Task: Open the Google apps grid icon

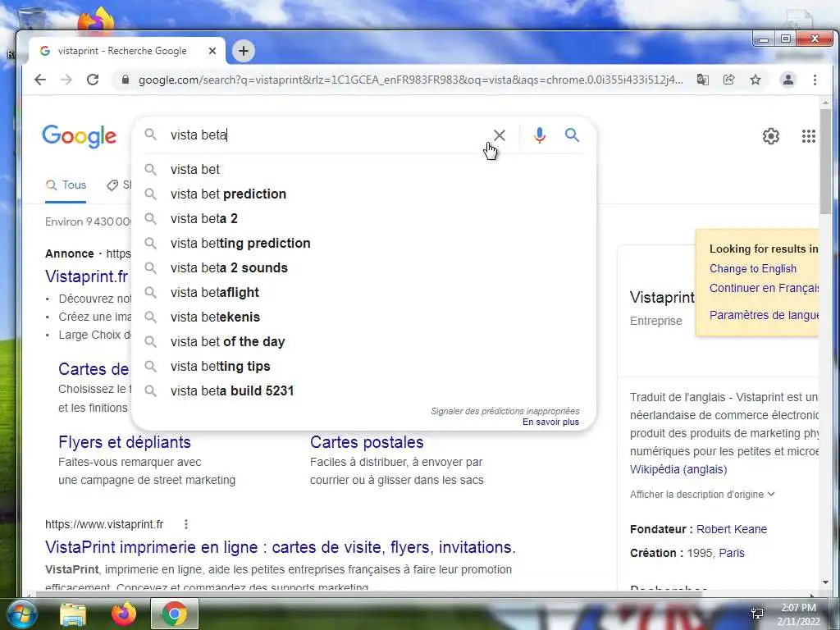Action: point(808,136)
